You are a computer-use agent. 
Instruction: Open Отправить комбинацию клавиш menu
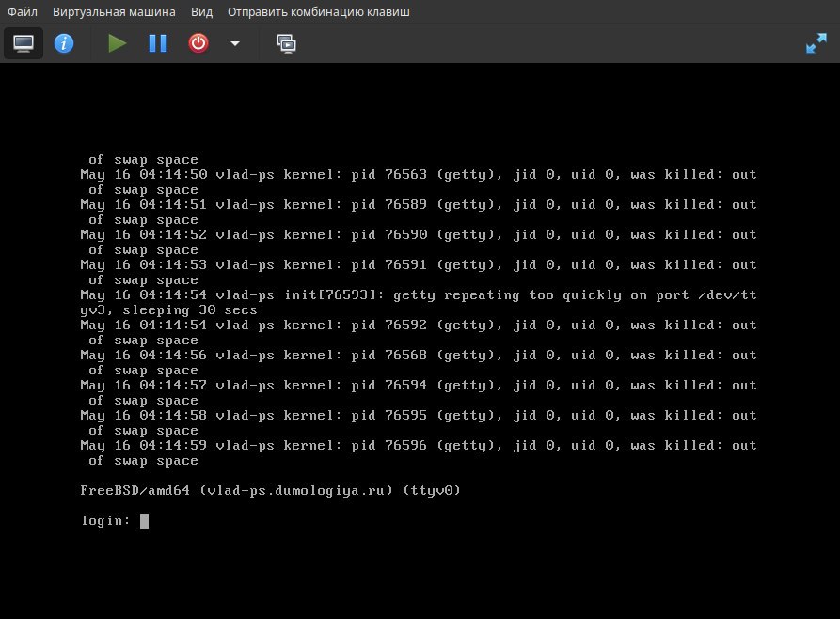(319, 12)
